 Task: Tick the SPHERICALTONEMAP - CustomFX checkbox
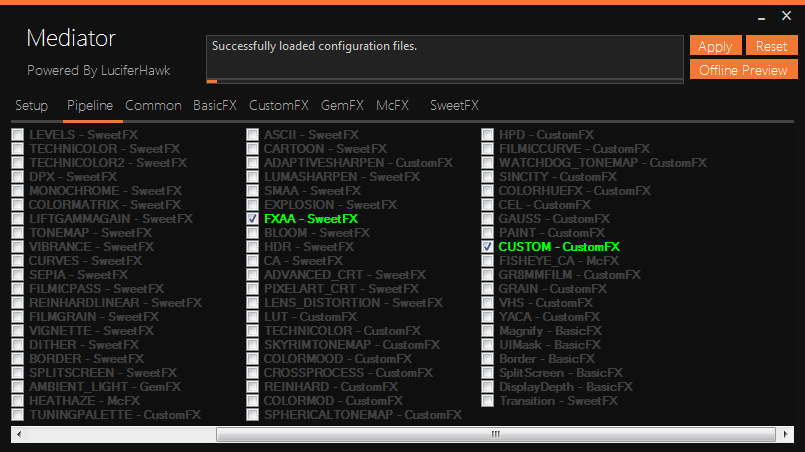click(253, 415)
